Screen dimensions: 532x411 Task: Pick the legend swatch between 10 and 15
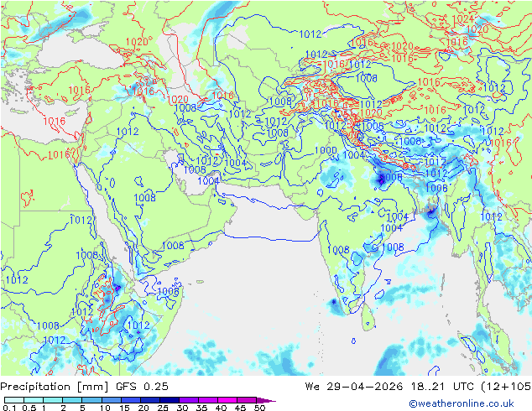pos(112,400)
